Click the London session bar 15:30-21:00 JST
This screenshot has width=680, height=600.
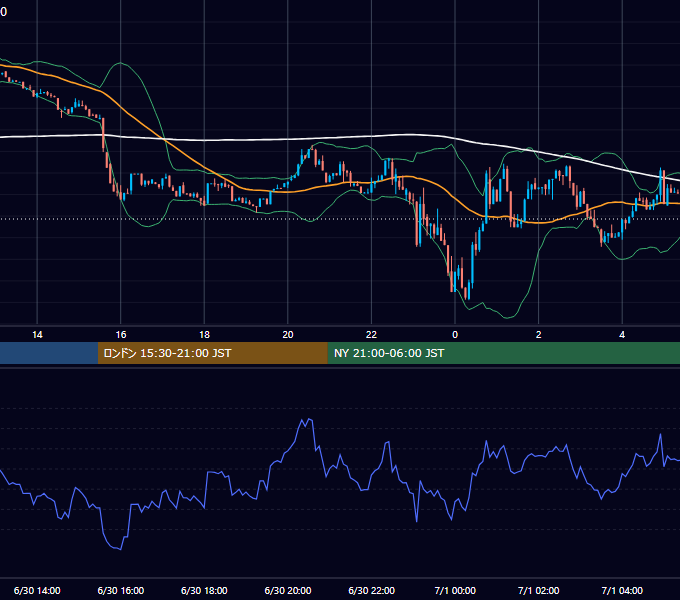click(212, 353)
